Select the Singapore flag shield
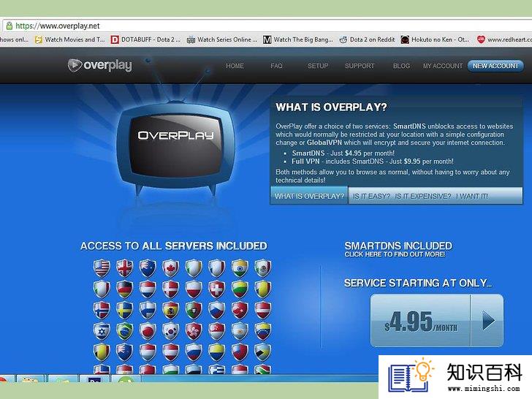 click(217, 332)
